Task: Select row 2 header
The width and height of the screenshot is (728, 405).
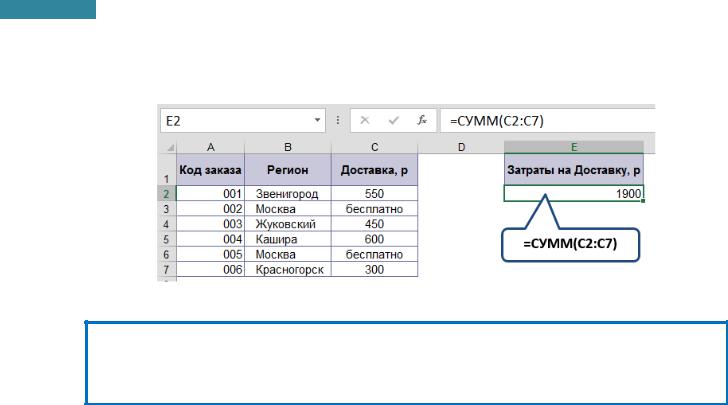Action: (167, 194)
